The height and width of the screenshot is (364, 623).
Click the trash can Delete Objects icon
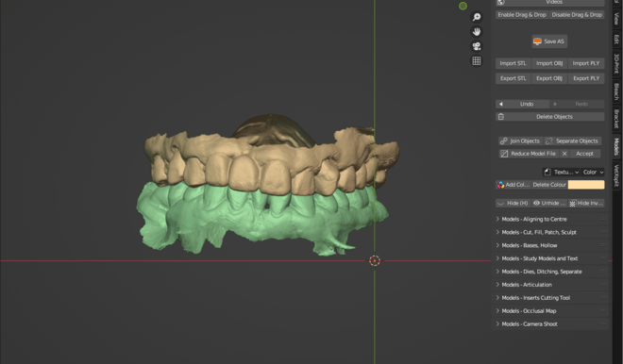pos(501,117)
